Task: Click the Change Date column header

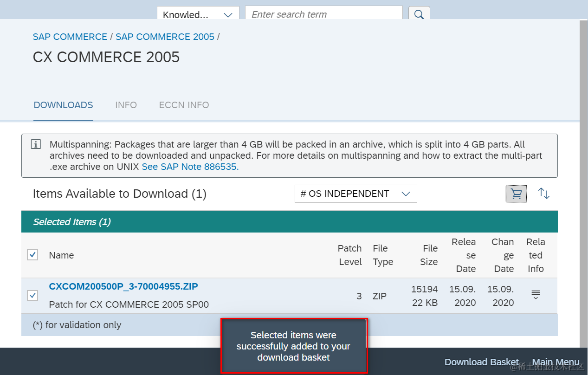Action: (x=503, y=255)
